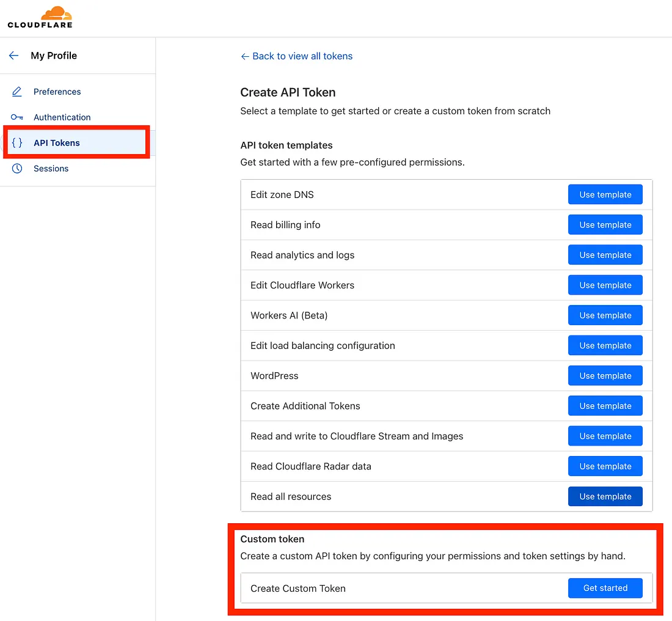Click the Preferences pencil icon

(16, 92)
